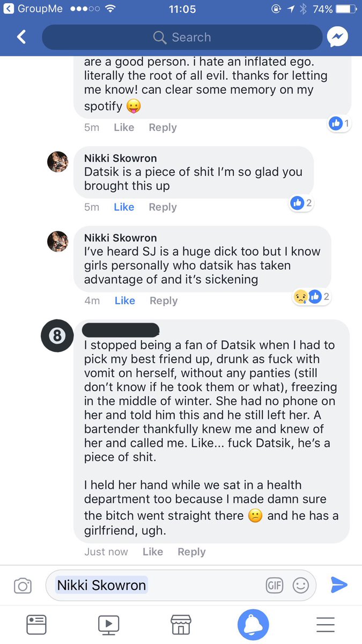Send the comment with the paper plane icon
The width and height of the screenshot is (362, 644).
coord(339,585)
